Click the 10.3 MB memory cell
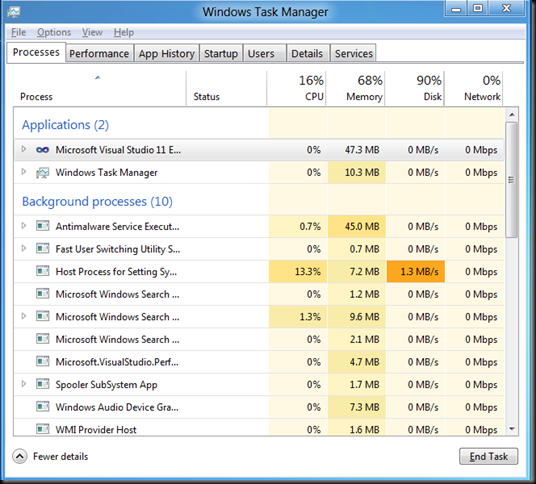This screenshot has height=484, width=536. click(357, 172)
